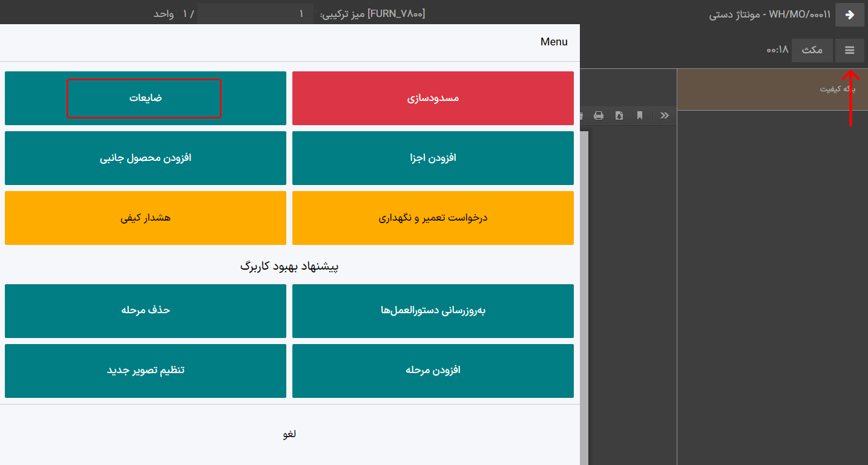Click افزودن مرحله to add step
Image resolution: width=868 pixels, height=465 pixels.
coord(433,371)
